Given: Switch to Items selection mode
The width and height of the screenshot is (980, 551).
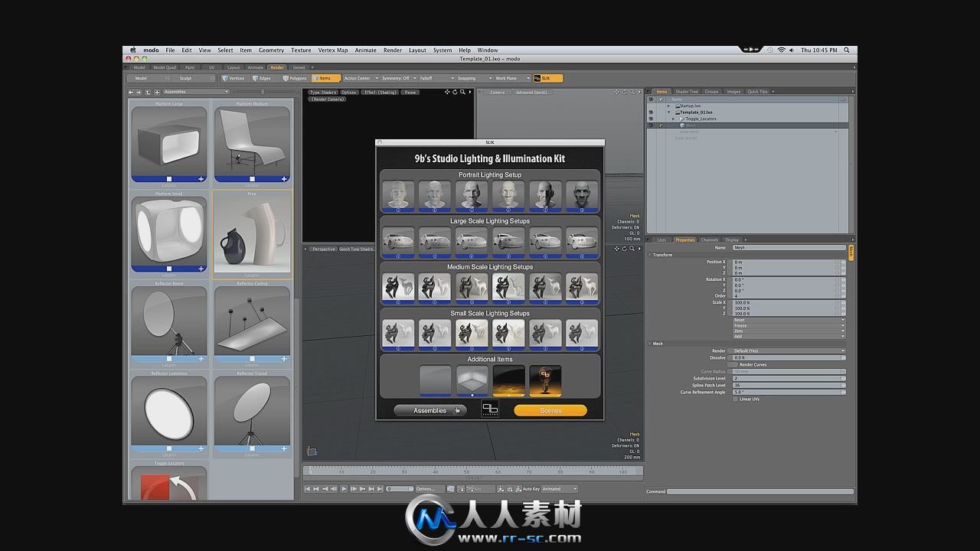Looking at the screenshot, I should pos(325,78).
